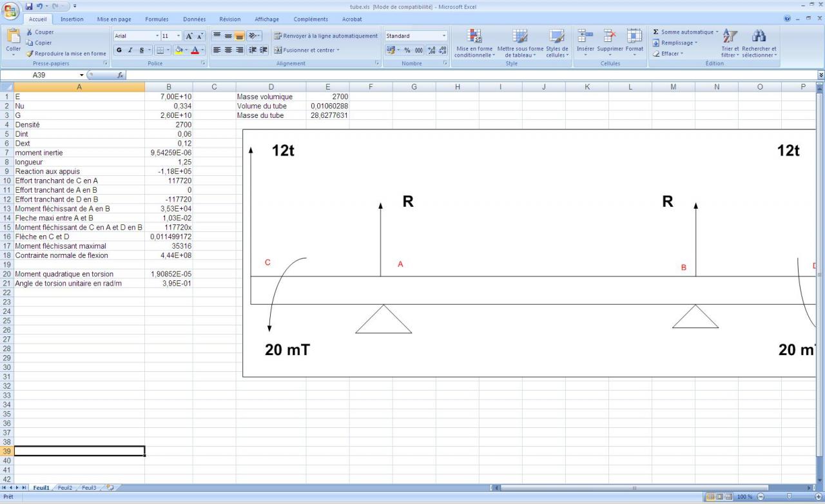The image size is (825, 504).
Task: Toggle bold (G) formatting
Action: 119,50
